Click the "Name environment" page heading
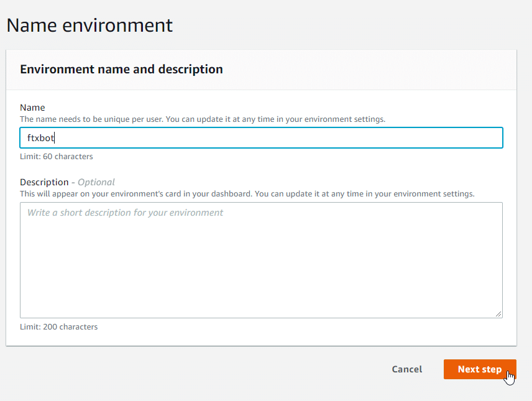The height and width of the screenshot is (401, 532). pos(89,25)
